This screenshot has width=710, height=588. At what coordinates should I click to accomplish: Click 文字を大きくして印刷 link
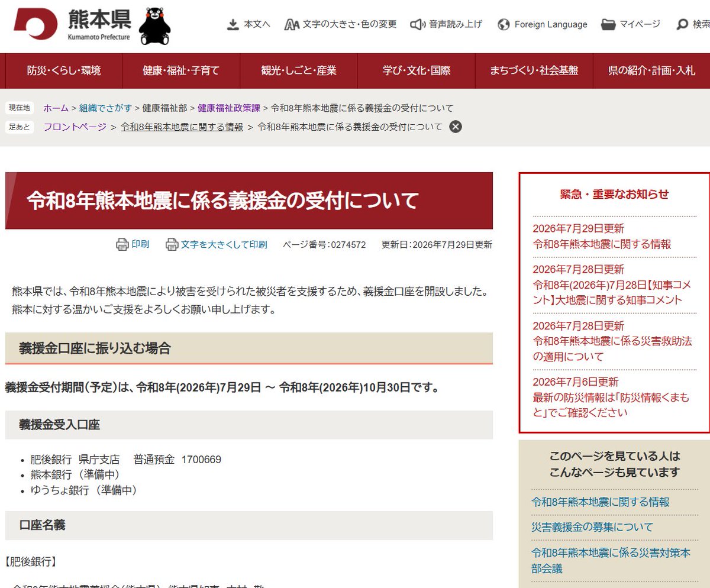224,244
